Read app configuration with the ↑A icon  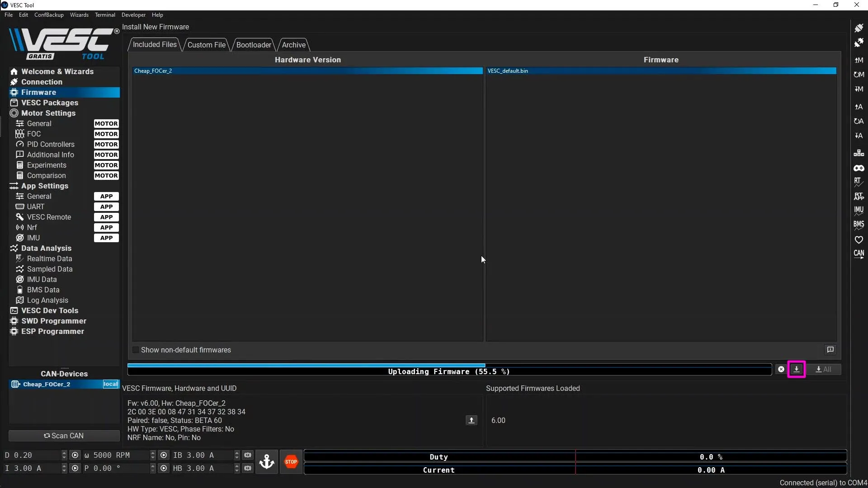point(859,107)
